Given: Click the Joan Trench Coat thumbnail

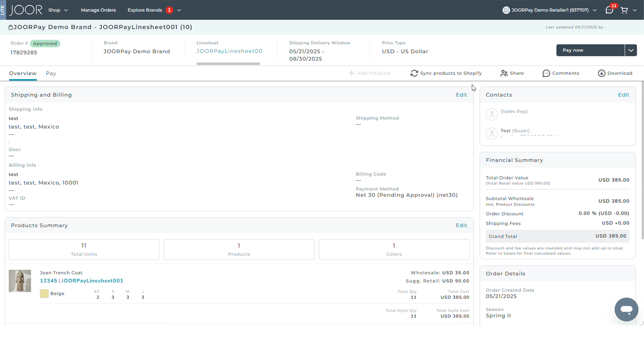Looking at the screenshot, I should tap(20, 281).
